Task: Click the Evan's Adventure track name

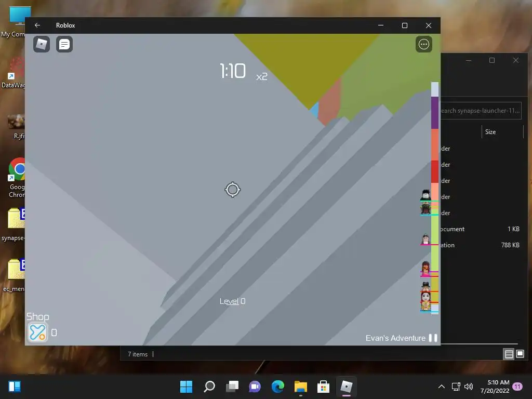Action: (395, 338)
